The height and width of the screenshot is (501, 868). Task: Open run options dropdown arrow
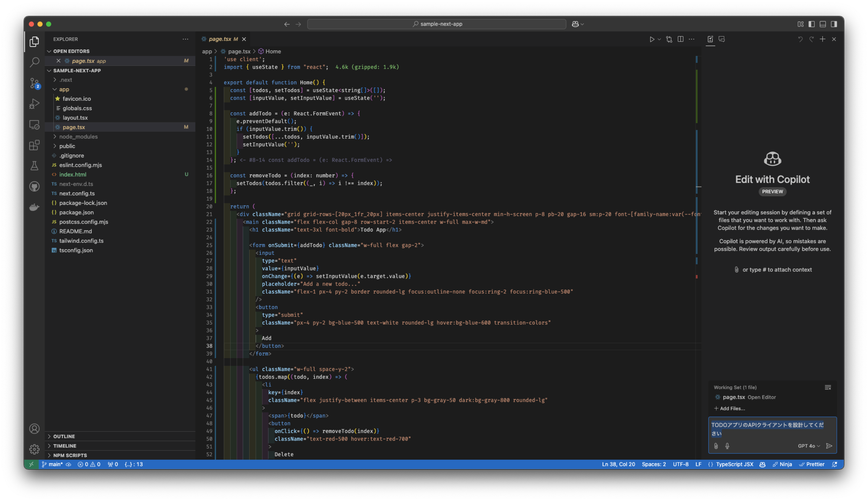(659, 39)
